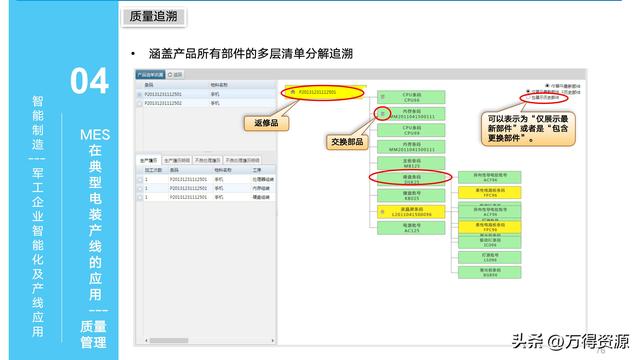Viewport: 640px width, 360px height.
Task: Switch to the 不良处理履历 tab
Action: click(x=207, y=160)
